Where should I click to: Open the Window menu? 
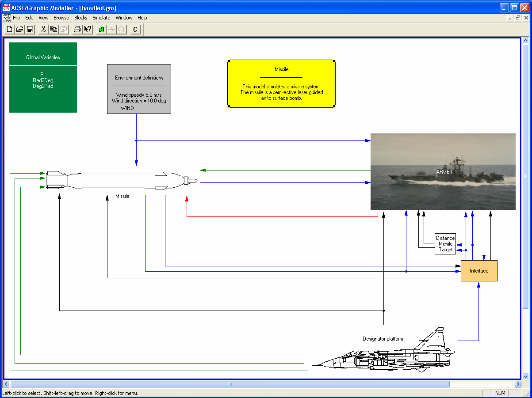(124, 18)
